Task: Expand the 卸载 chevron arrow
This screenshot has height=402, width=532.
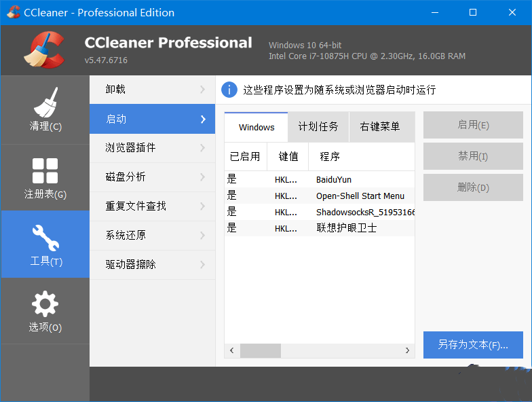Action: coord(202,90)
